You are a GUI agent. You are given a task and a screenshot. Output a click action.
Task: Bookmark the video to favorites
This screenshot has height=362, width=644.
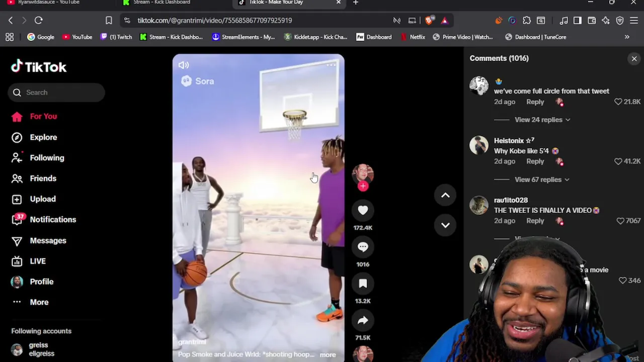363,284
